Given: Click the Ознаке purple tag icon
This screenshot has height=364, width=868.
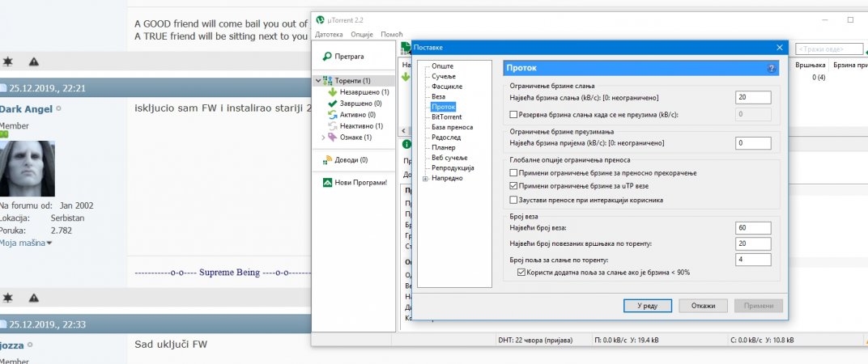Looking at the screenshot, I should 332,138.
